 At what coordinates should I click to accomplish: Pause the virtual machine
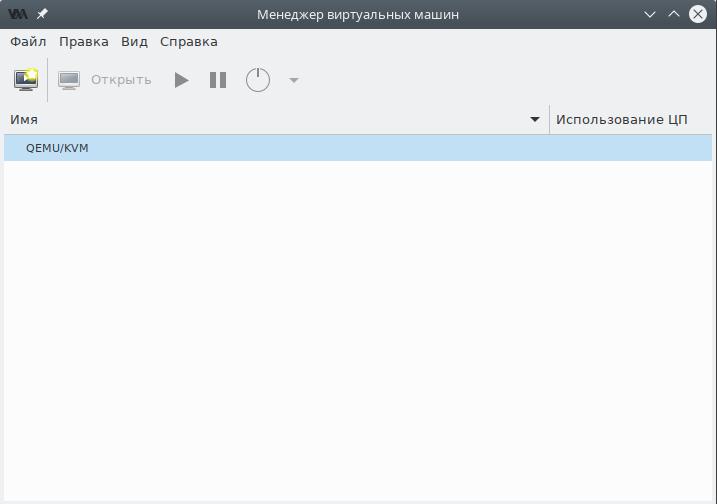(x=218, y=80)
